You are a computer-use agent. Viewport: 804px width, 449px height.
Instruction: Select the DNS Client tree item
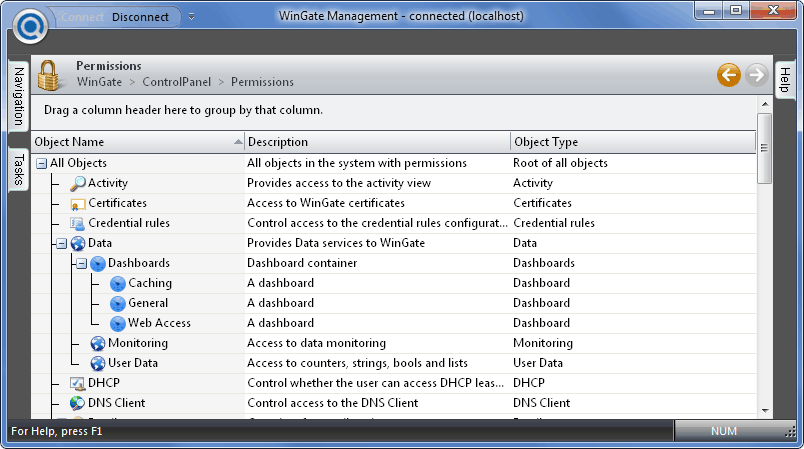pos(117,403)
